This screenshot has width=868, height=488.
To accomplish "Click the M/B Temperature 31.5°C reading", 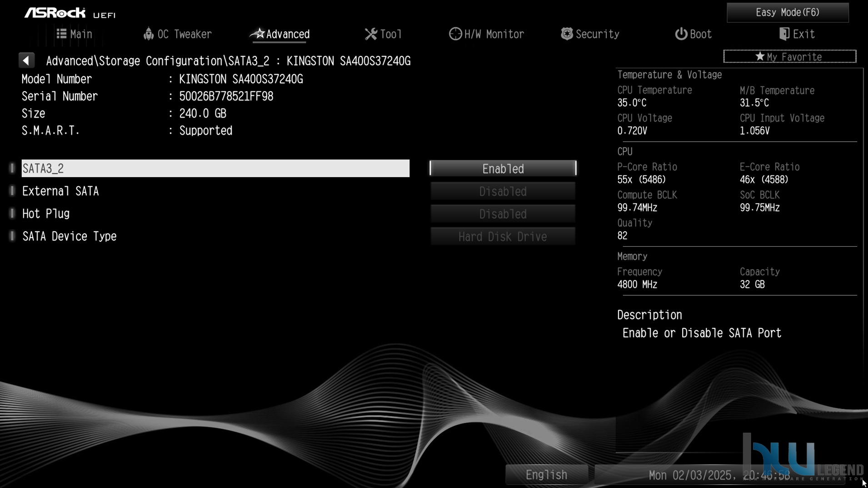I will tap(754, 103).
